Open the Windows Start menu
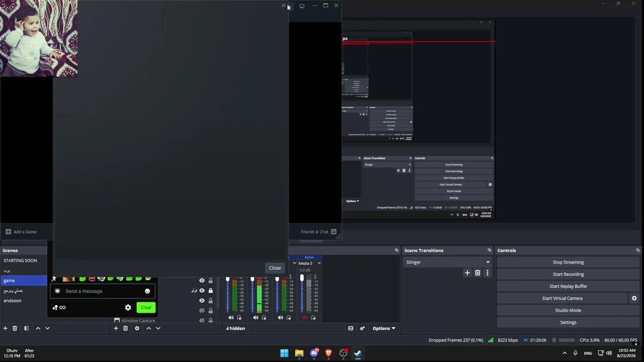The width and height of the screenshot is (644, 362). click(x=284, y=353)
